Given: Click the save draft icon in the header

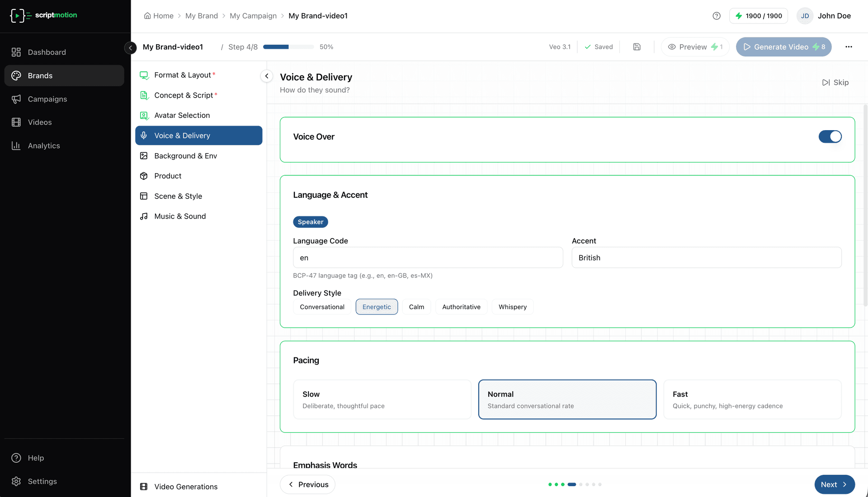Looking at the screenshot, I should (637, 47).
